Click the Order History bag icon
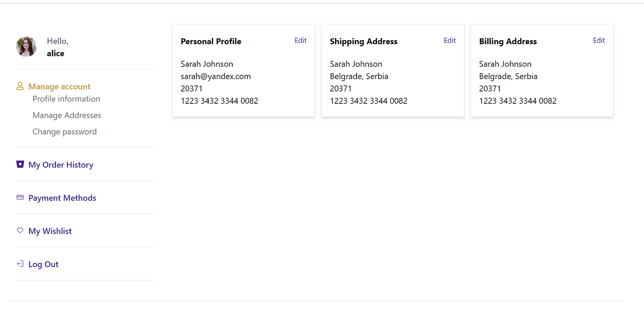The image size is (644, 315). (20, 164)
